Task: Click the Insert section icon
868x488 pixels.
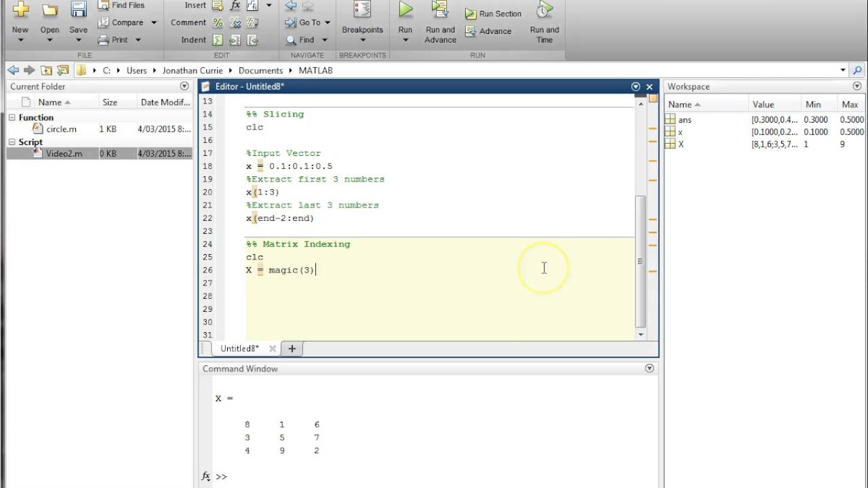Action: tap(218, 5)
